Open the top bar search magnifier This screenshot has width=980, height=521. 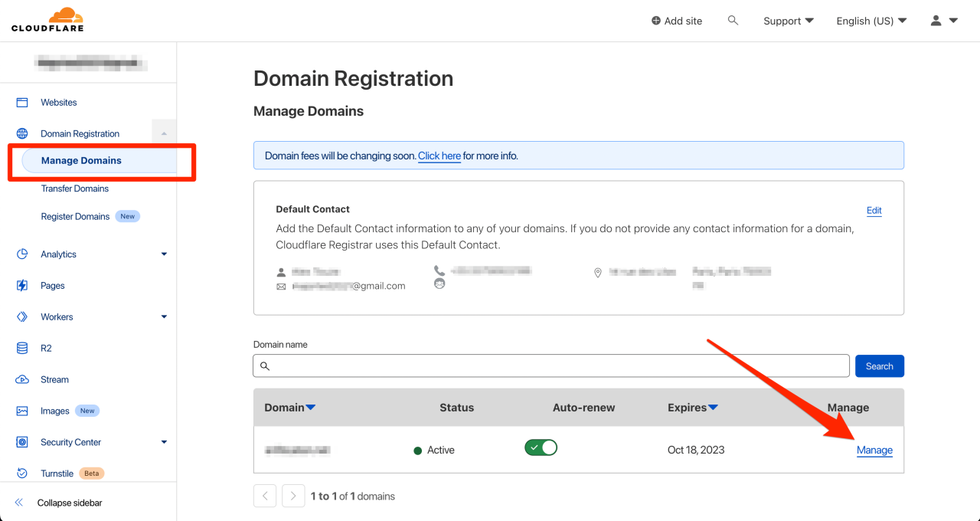733,21
